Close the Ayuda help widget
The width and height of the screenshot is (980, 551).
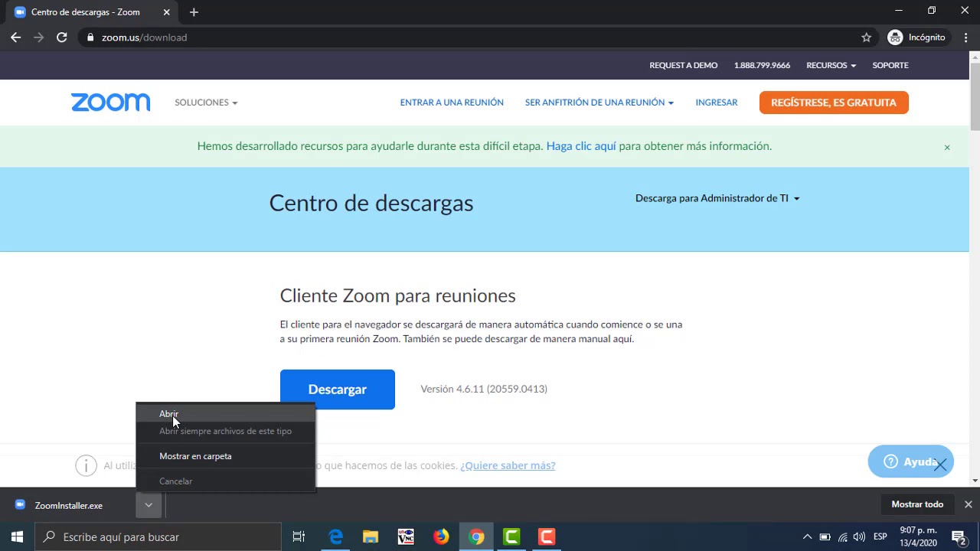coord(940,465)
